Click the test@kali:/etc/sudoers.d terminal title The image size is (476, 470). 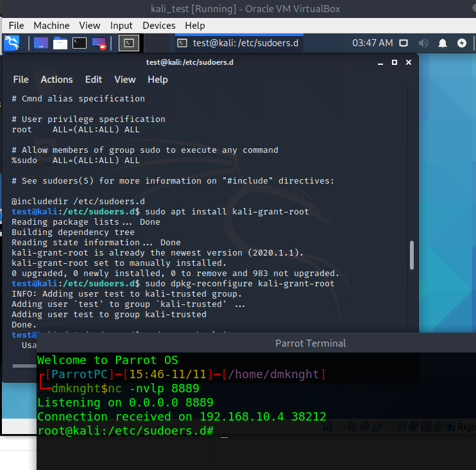[x=189, y=62]
